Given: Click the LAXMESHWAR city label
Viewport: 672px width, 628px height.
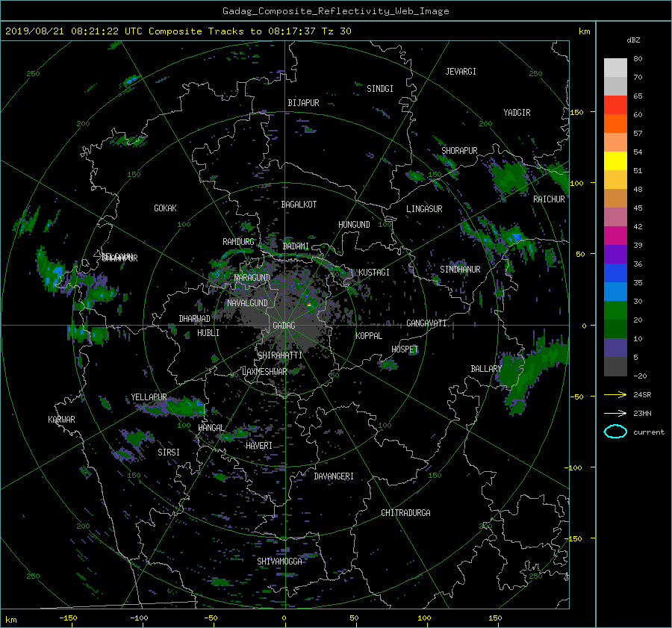Looking at the screenshot, I should 264,372.
